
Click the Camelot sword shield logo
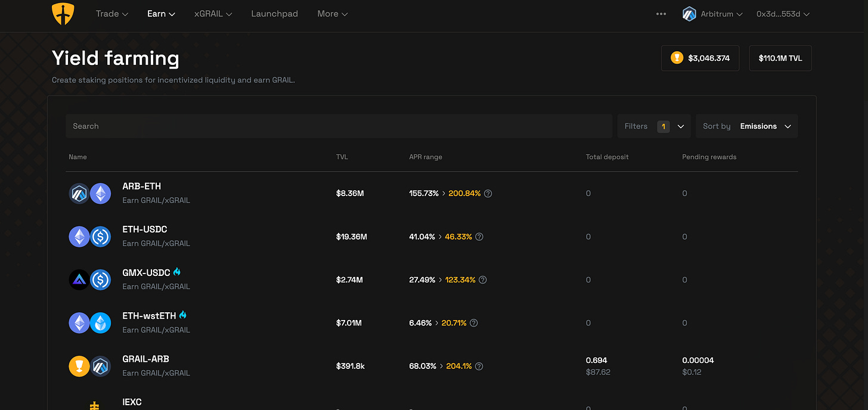[63, 14]
